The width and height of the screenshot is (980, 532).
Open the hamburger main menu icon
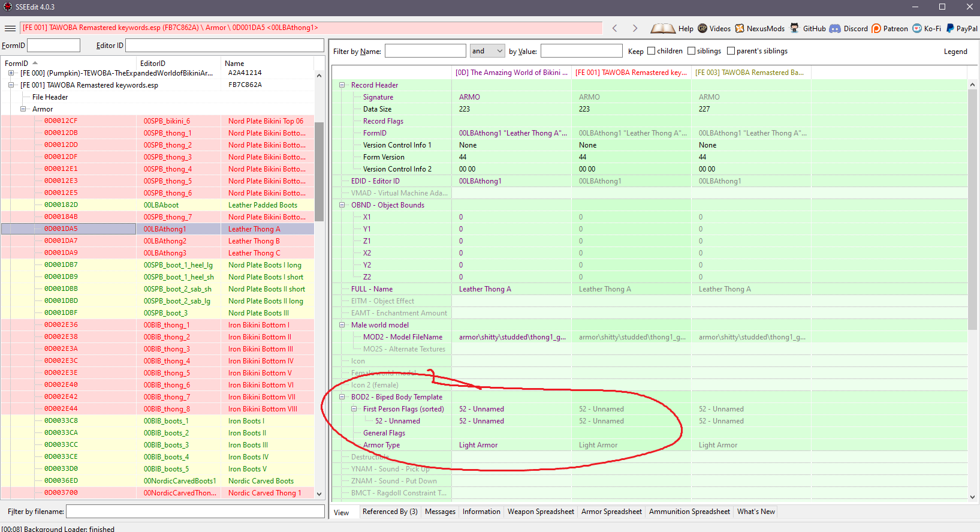pos(10,28)
